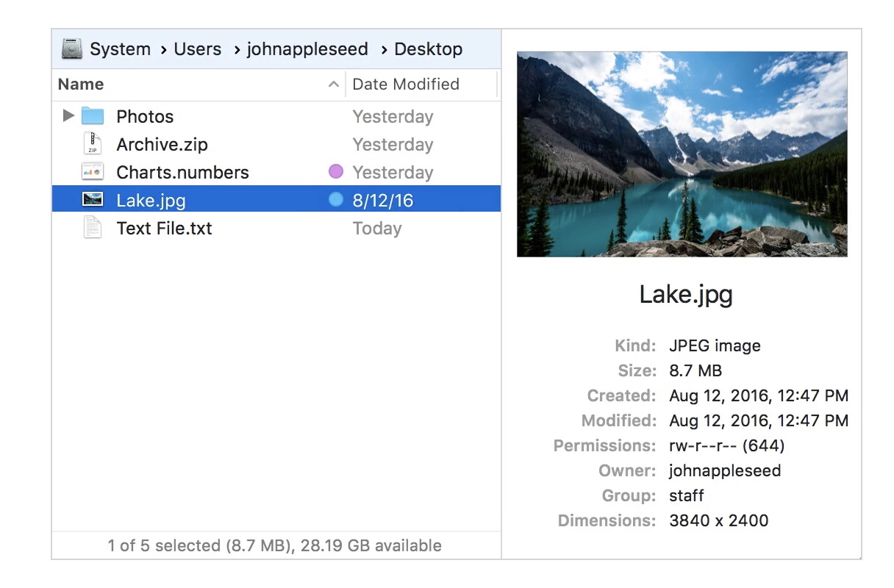Go to System in the path bar
Screen dimensions: 894x588
coord(120,49)
